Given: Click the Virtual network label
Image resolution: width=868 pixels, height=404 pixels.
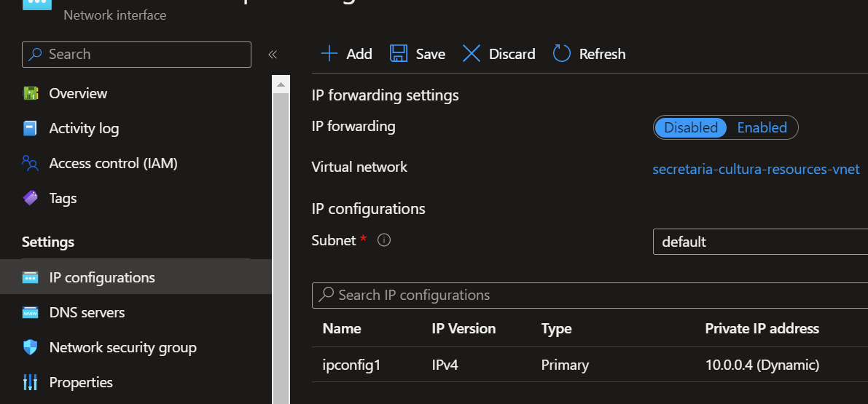Looking at the screenshot, I should (359, 167).
